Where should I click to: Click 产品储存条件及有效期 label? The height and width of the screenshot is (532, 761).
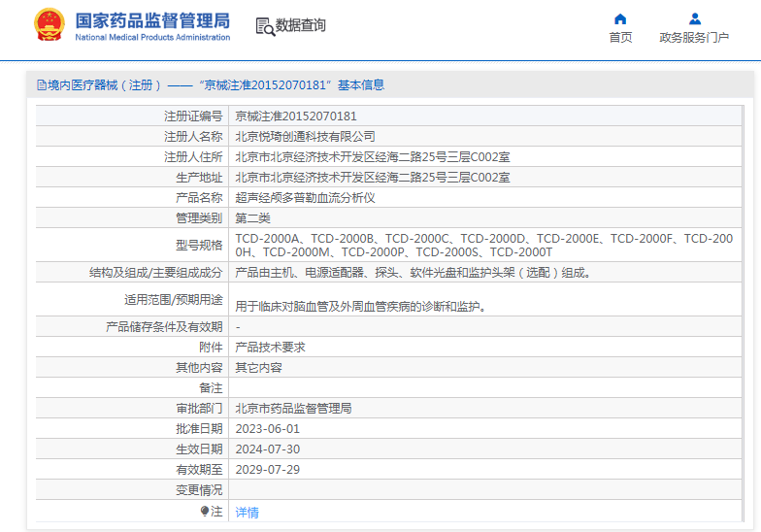pyautogui.click(x=163, y=327)
